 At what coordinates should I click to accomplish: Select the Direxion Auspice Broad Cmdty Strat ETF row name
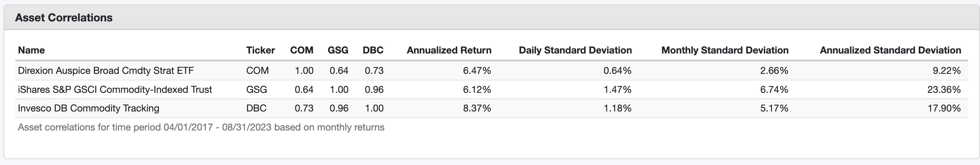click(106, 70)
